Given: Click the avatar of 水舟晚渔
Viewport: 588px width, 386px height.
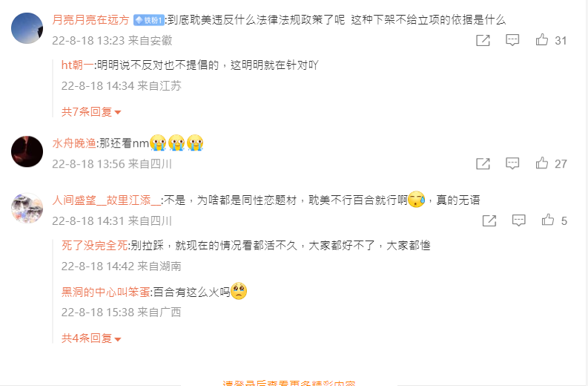Looking at the screenshot, I should click(x=27, y=151).
